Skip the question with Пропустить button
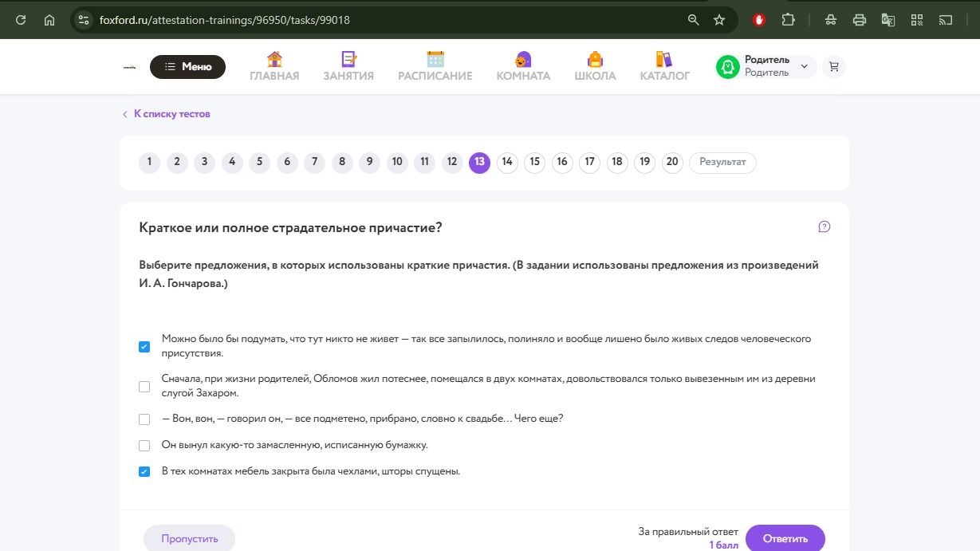Screen dimensions: 980x551 pyautogui.click(x=189, y=538)
